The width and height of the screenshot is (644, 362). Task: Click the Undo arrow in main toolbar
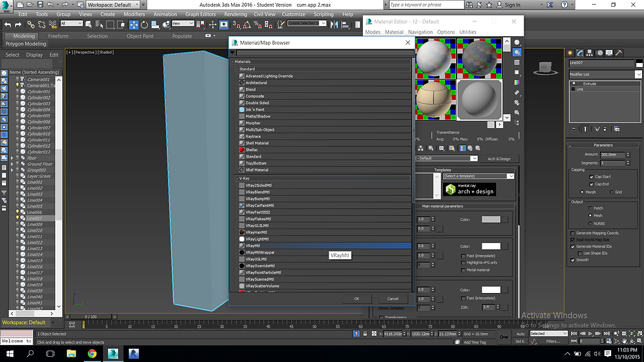(7, 24)
